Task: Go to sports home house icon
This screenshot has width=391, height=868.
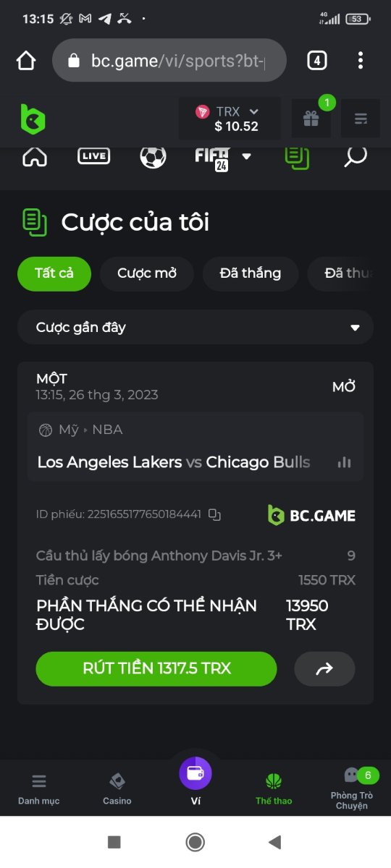Action: tap(35, 156)
